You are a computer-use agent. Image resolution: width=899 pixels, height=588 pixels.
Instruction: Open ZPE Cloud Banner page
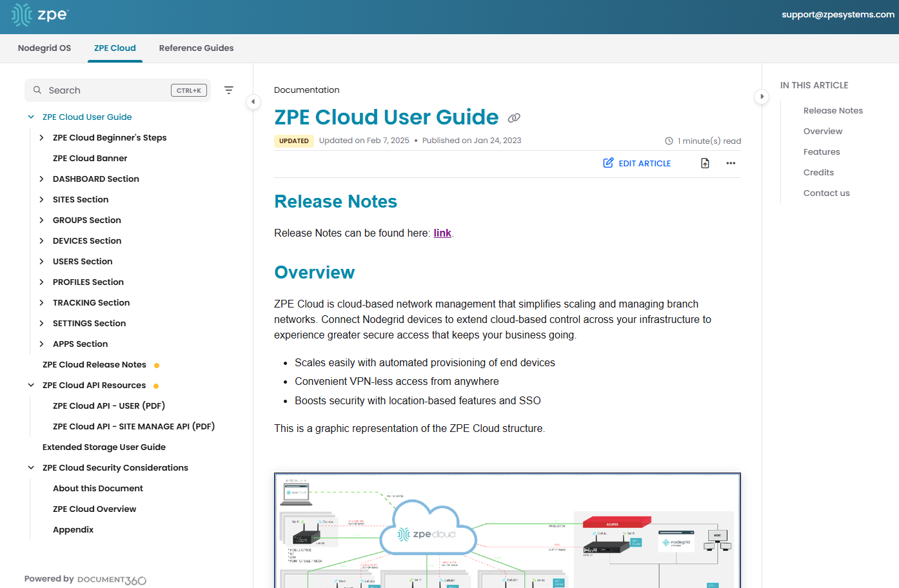(x=90, y=158)
